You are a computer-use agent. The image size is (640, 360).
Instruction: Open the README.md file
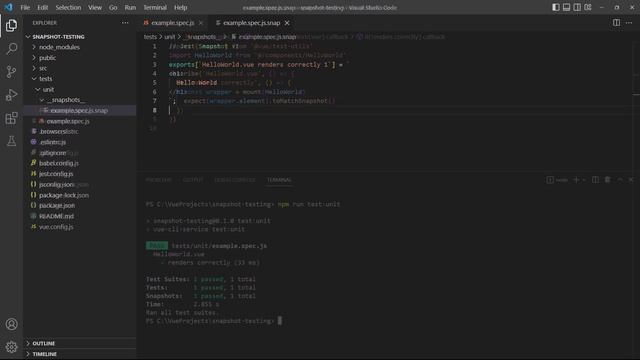point(56,216)
